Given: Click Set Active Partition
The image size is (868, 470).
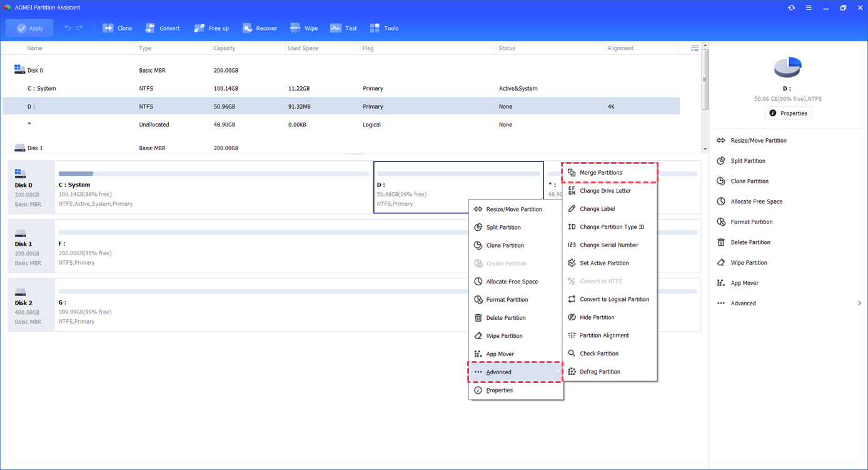Looking at the screenshot, I should pyautogui.click(x=610, y=263).
